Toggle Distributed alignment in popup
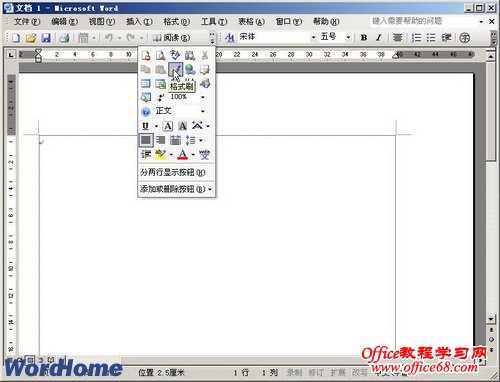Image resolution: width=500 pixels, height=382 pixels. 175,140
